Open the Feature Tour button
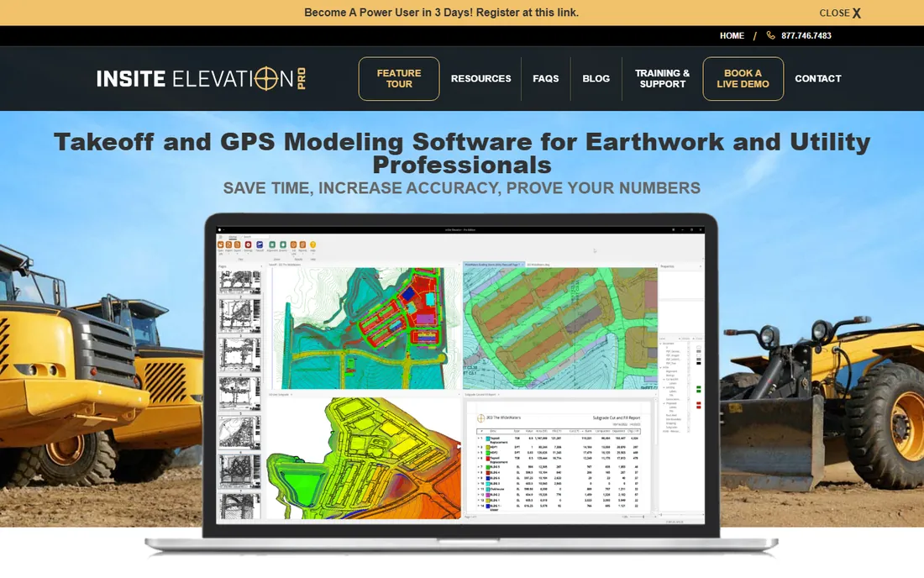Image resolution: width=924 pixels, height=578 pixels. (399, 78)
